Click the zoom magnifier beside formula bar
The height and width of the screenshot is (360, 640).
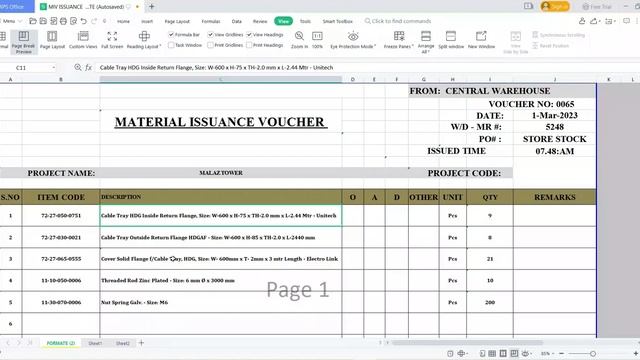[x=78, y=67]
